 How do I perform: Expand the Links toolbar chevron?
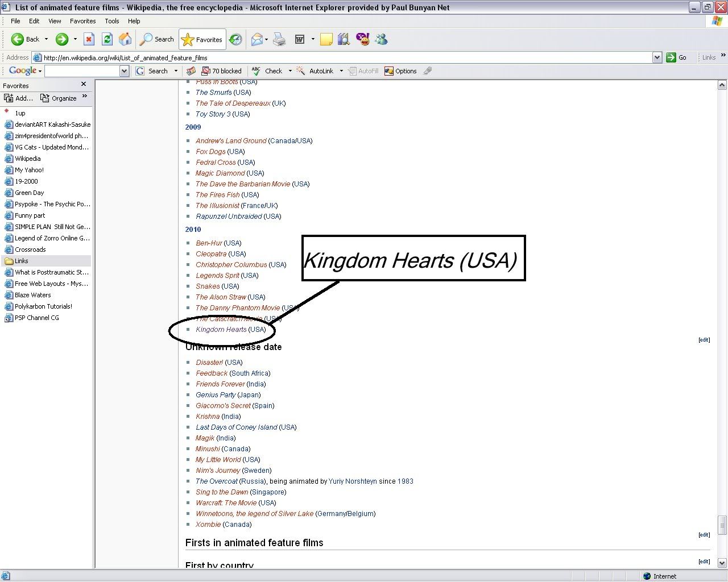tap(723, 55)
